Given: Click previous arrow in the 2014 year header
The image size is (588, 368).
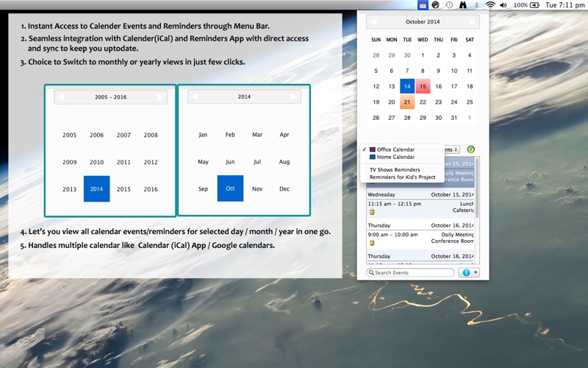Looking at the screenshot, I should tap(195, 97).
